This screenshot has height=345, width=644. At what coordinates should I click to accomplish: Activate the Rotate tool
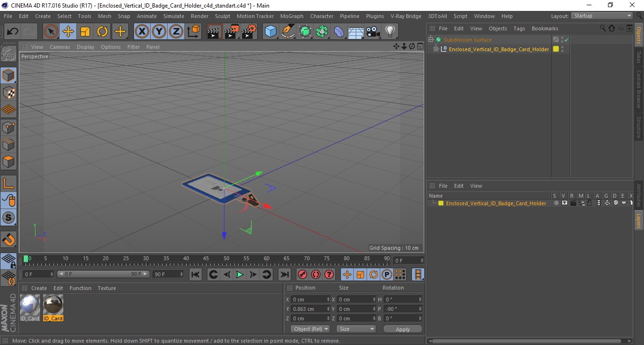(102, 32)
